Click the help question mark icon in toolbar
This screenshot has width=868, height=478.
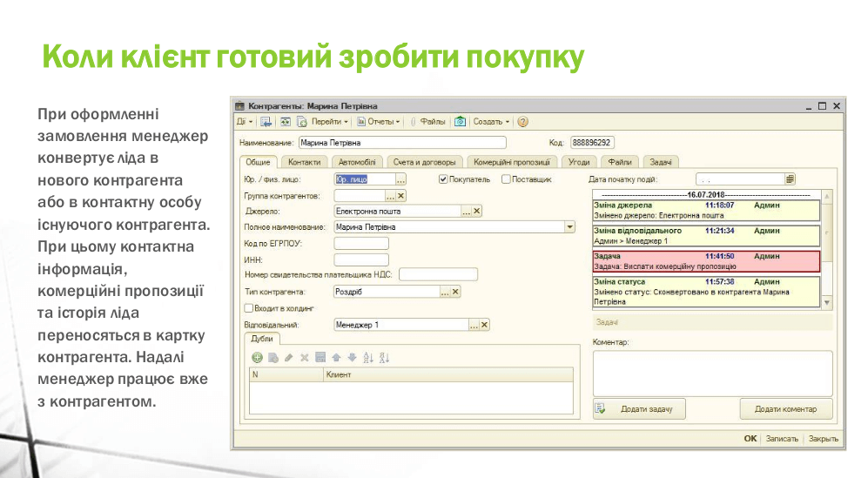click(523, 122)
